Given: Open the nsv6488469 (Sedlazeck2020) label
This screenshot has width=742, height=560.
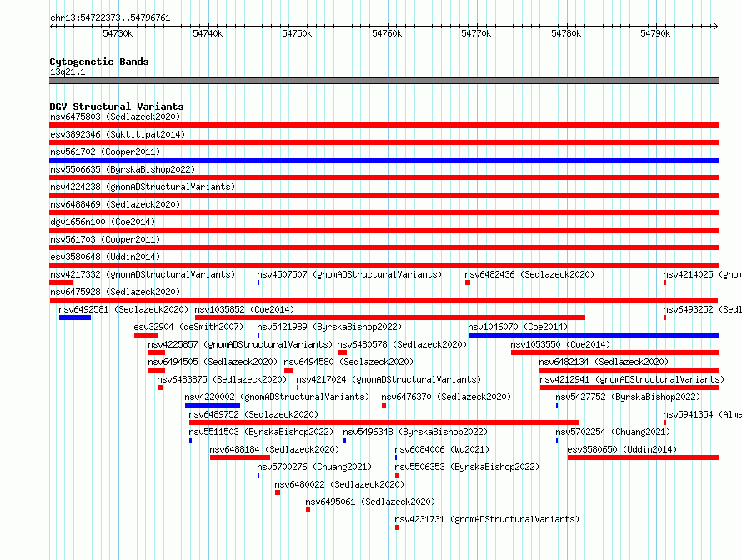Looking at the screenshot, I should (x=115, y=204).
